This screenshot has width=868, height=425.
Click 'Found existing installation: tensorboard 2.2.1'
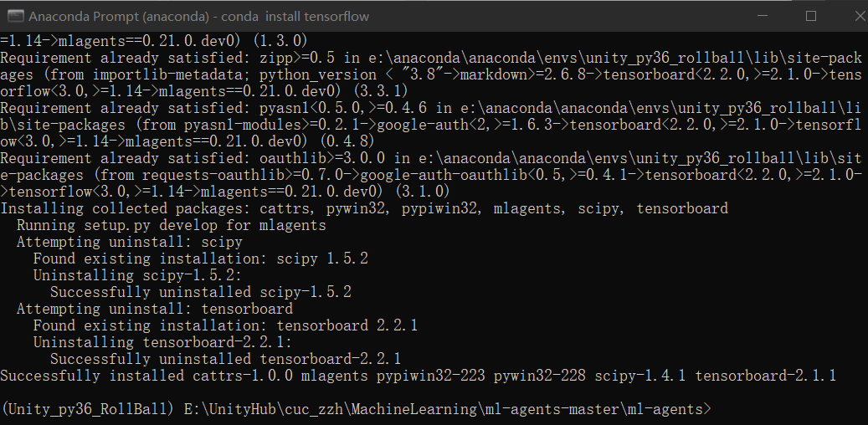point(225,325)
